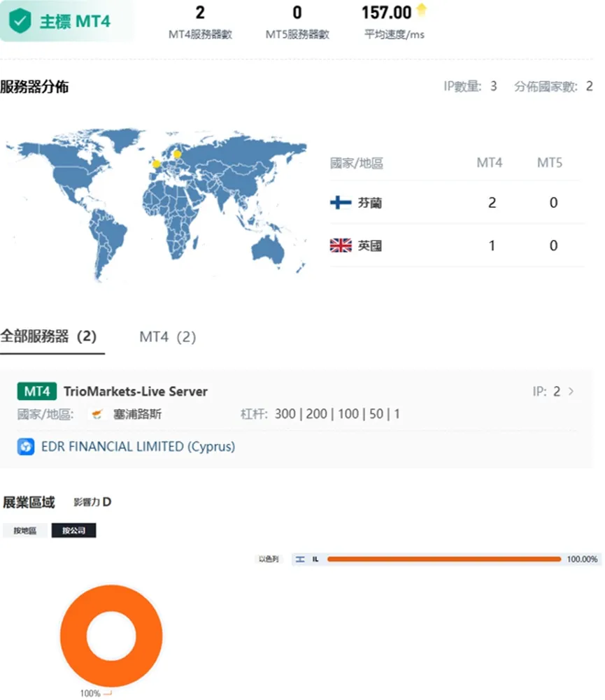Click the IP數量: 3 text
This screenshot has height=700, width=605.
point(470,86)
